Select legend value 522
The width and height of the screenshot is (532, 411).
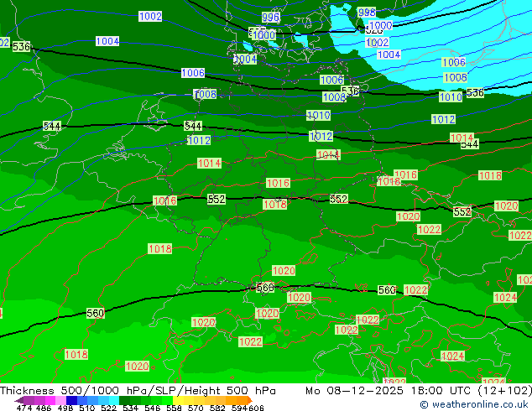tap(108, 408)
